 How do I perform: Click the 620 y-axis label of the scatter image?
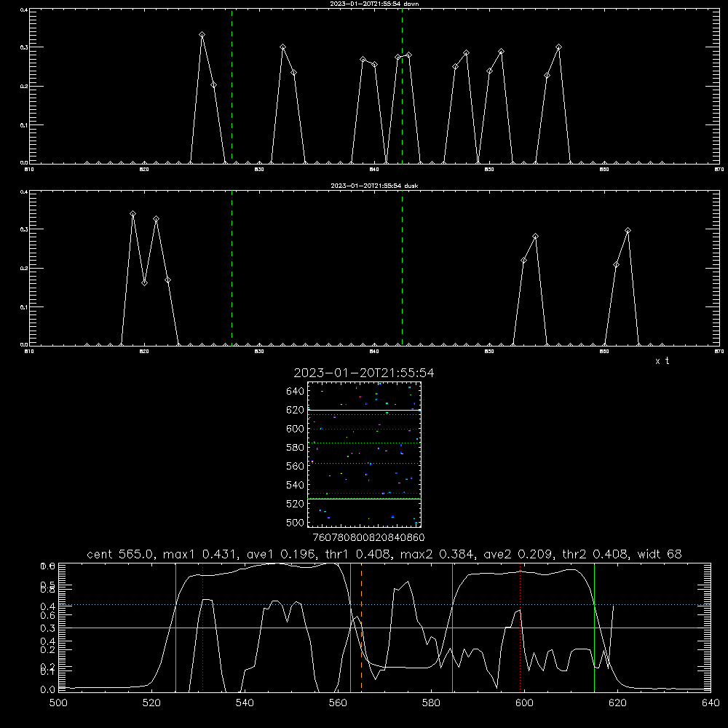296,410
